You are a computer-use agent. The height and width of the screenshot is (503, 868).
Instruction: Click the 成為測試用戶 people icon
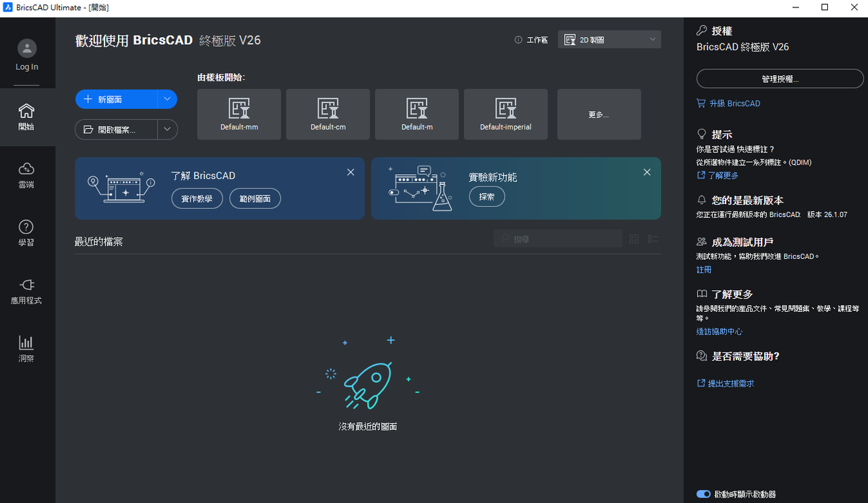point(702,241)
